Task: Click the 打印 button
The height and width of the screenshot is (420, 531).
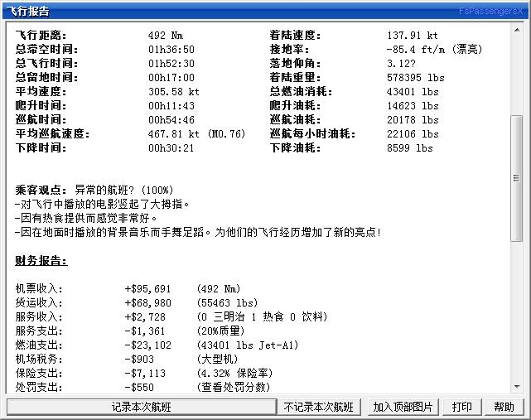Action: (x=462, y=407)
